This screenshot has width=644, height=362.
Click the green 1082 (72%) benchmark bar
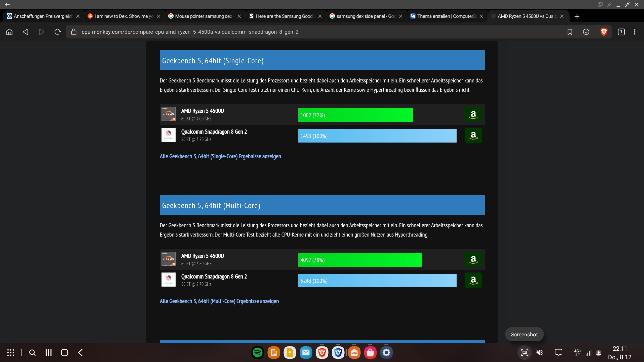355,115
